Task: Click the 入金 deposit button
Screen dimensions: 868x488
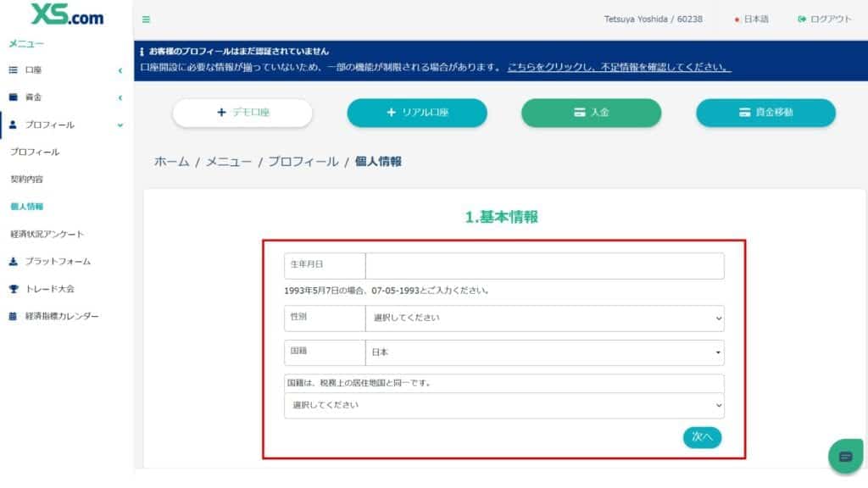Action: (x=591, y=113)
